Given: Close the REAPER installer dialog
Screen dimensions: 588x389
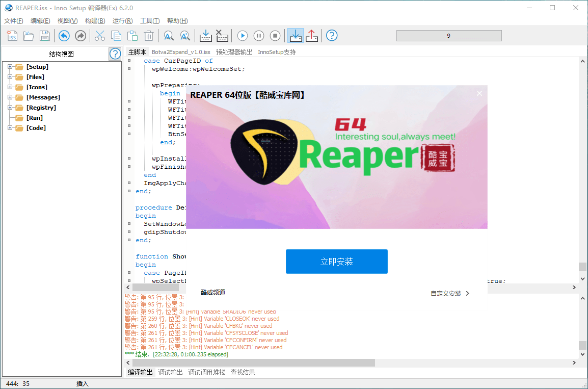Looking at the screenshot, I should (479, 93).
